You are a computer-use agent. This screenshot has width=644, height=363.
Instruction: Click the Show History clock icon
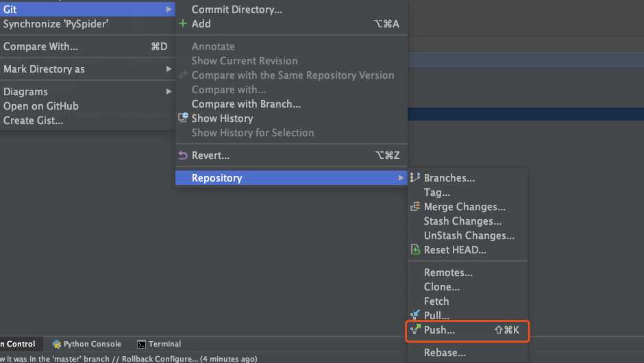tap(183, 118)
